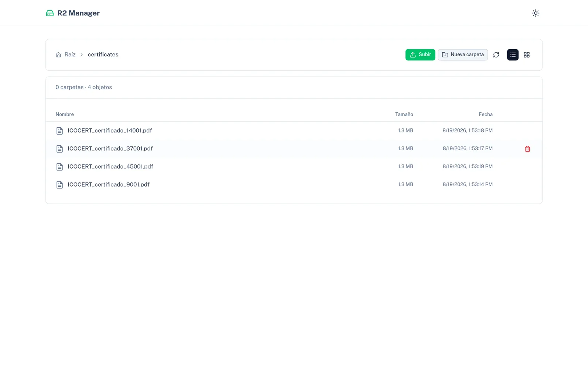Delete ICOCERT_certificado_37001.pdf with trash icon
This screenshot has height=368, width=588.
pyautogui.click(x=527, y=149)
